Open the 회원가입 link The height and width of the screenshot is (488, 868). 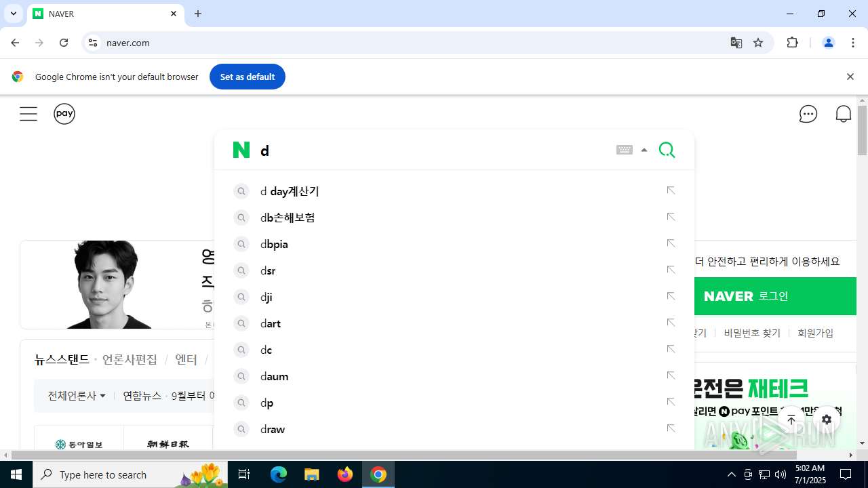click(815, 333)
